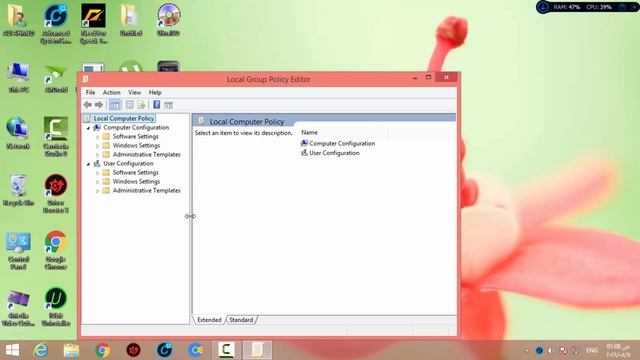Select Software Settings folder under User Configuration
The image size is (640, 360).
136,172
